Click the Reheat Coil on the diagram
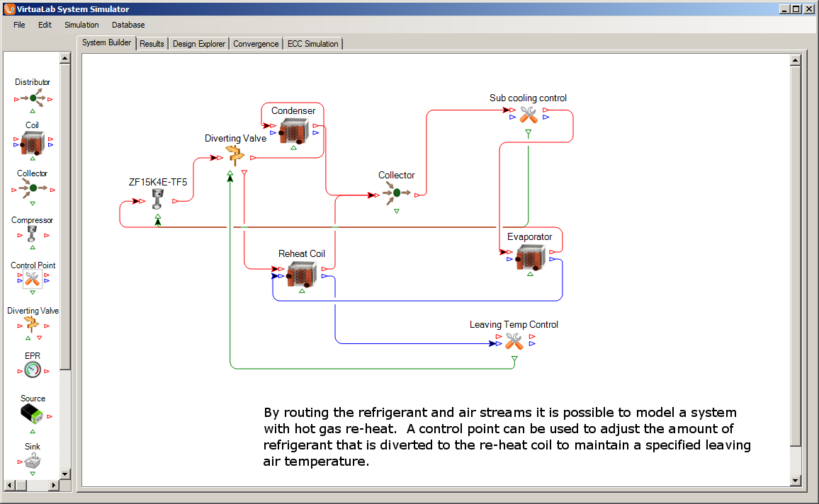The width and height of the screenshot is (819, 504). click(x=301, y=273)
